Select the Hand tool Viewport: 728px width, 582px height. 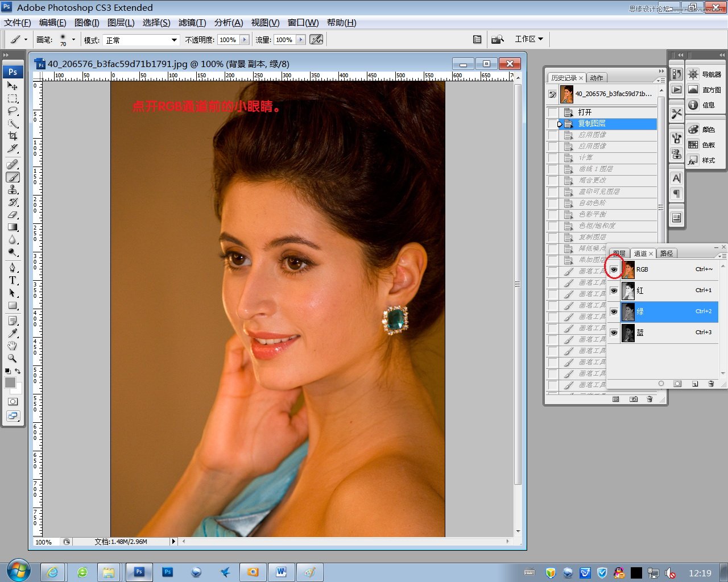point(12,346)
